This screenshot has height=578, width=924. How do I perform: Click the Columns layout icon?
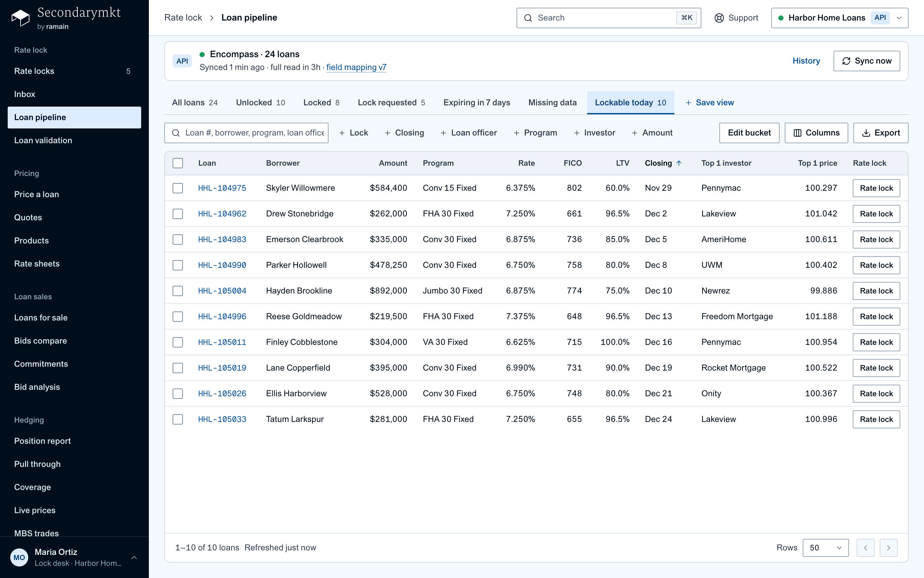tap(797, 133)
